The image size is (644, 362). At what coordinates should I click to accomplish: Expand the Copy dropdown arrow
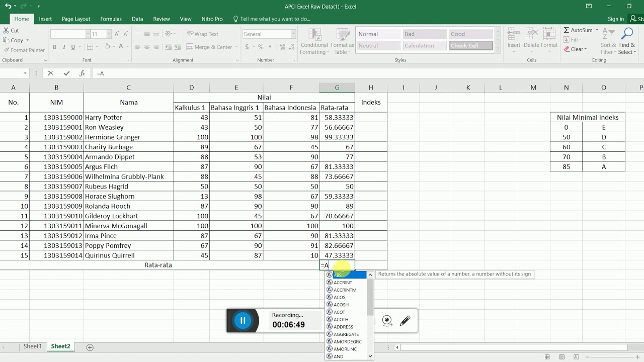click(x=27, y=40)
